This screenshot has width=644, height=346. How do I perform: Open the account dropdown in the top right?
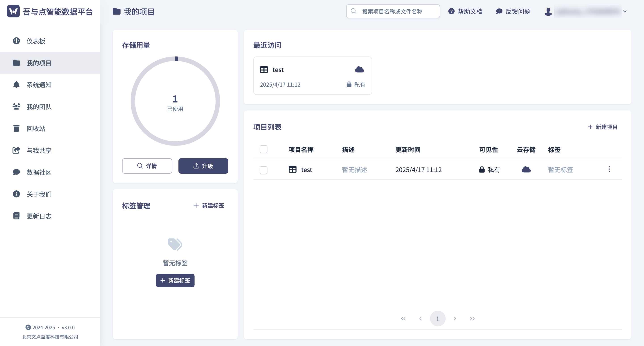[x=625, y=11]
